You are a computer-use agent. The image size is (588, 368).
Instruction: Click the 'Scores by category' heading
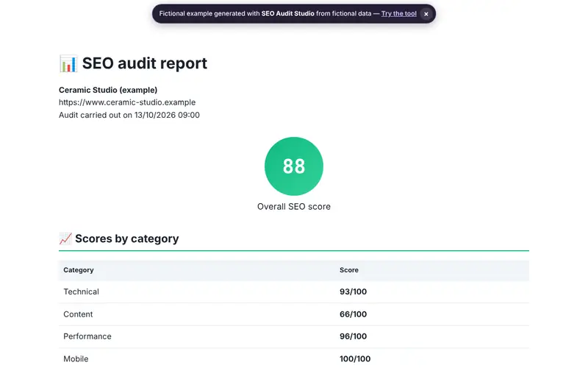tap(126, 238)
